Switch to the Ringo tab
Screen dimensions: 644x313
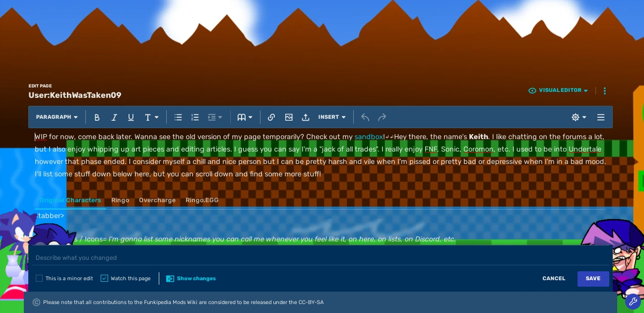pyautogui.click(x=120, y=200)
